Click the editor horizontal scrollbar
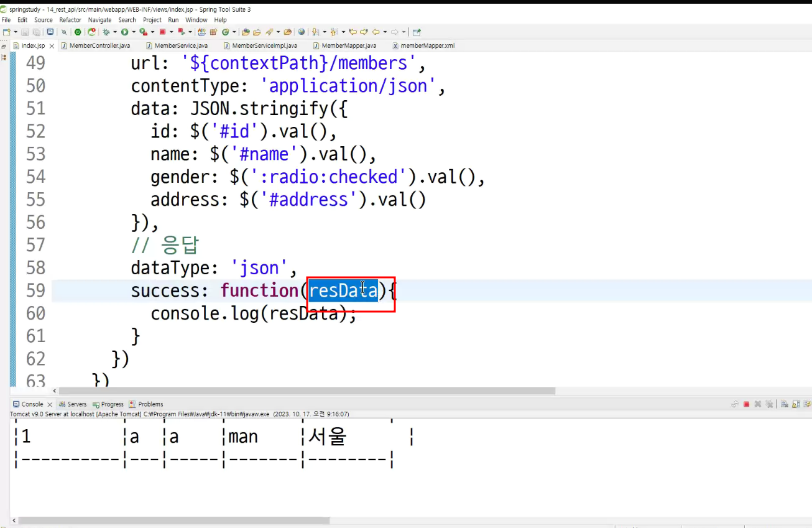The width and height of the screenshot is (812, 528). tap(307, 391)
